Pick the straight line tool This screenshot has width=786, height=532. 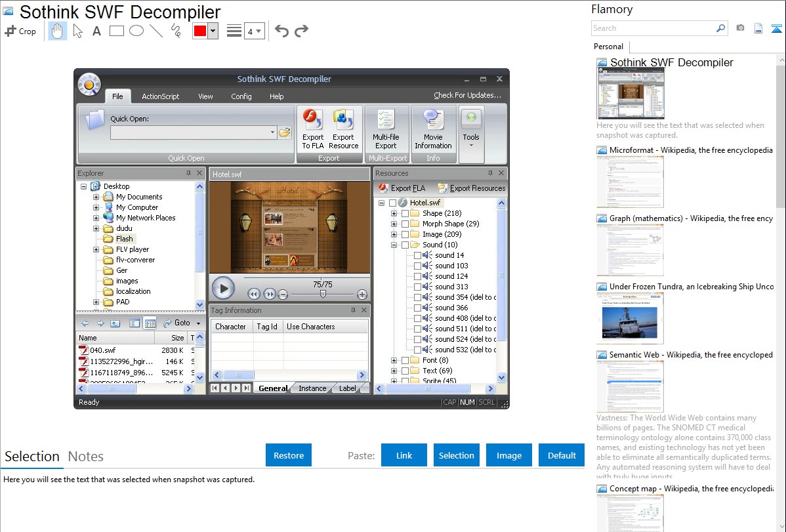[x=156, y=31]
